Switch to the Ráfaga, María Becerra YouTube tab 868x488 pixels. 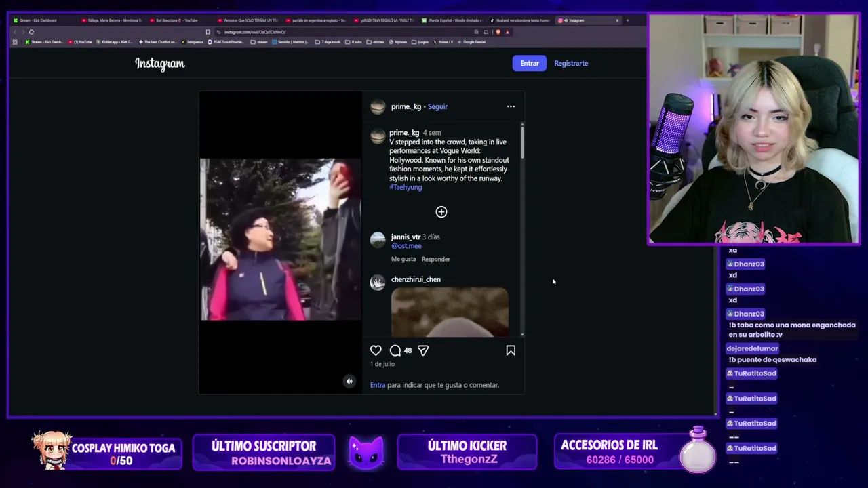pyautogui.click(x=112, y=20)
